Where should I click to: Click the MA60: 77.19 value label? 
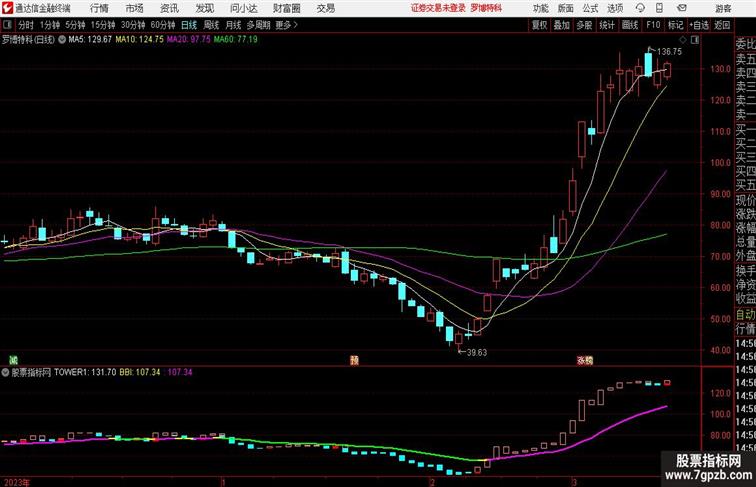[236, 40]
